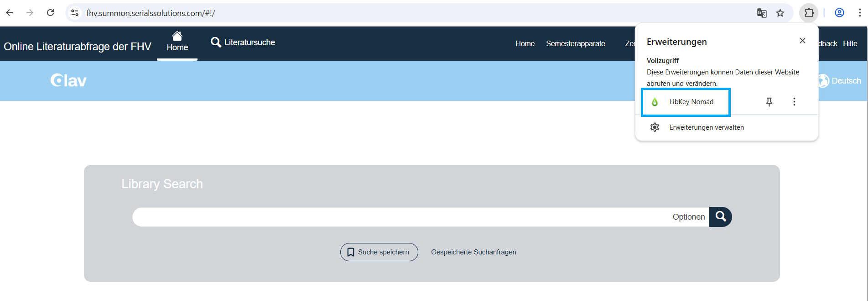The height and width of the screenshot is (301, 868).
Task: Bookmark this page with the star
Action: pyautogui.click(x=780, y=13)
